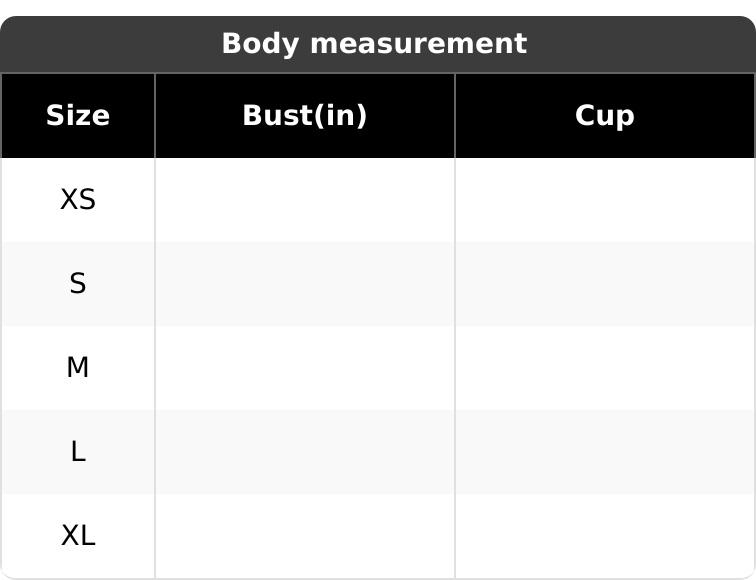Select the Bust cell in the L row
The image size is (756, 580).
305,452
